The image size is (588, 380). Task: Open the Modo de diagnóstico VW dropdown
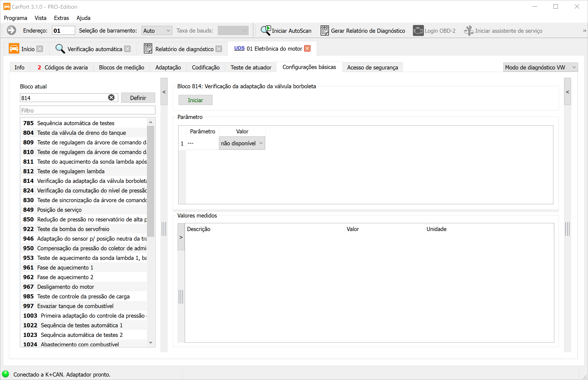[540, 67]
